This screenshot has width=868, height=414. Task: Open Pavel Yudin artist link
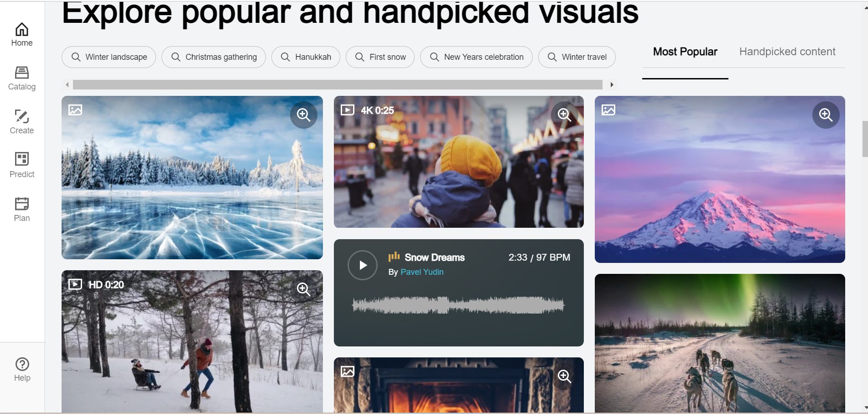[422, 272]
